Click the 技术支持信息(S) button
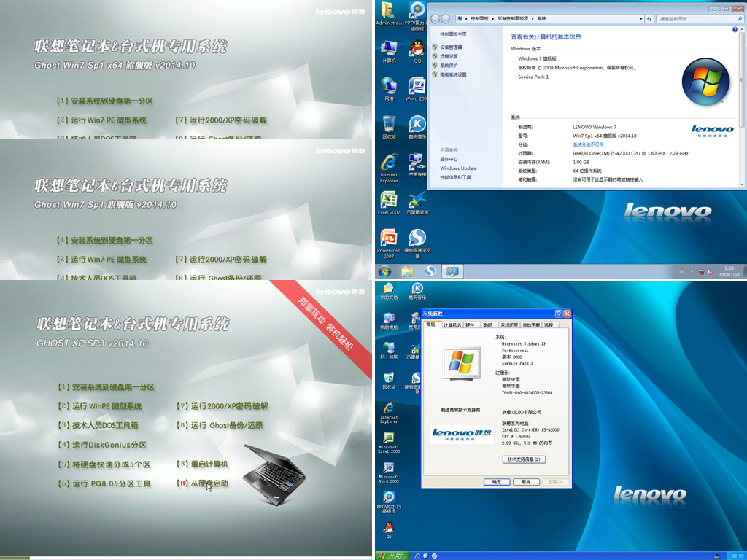Screen dimensions: 747x560 pyautogui.click(x=524, y=459)
